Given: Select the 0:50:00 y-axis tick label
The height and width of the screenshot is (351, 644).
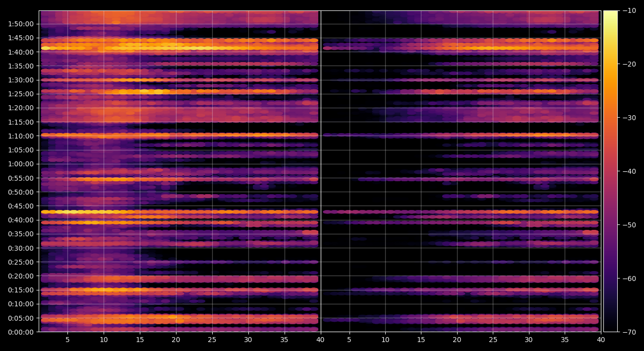Looking at the screenshot, I should pyautogui.click(x=20, y=192).
